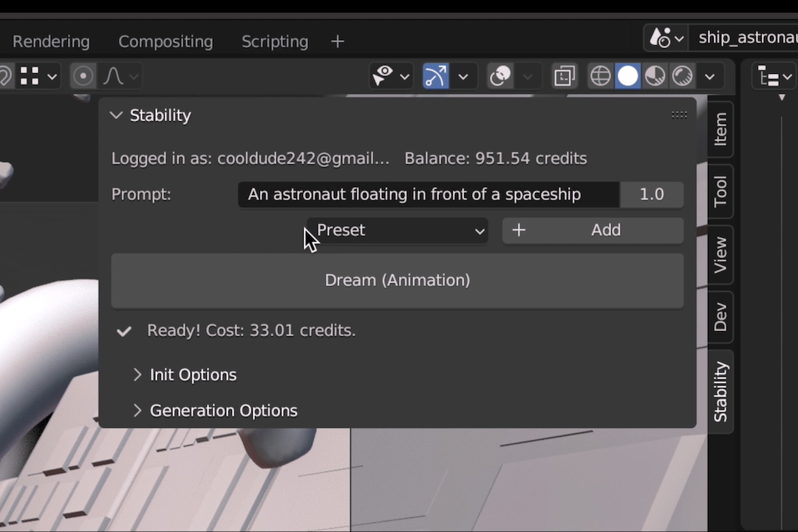
Task: Open the Item sidebar tab
Action: click(720, 129)
